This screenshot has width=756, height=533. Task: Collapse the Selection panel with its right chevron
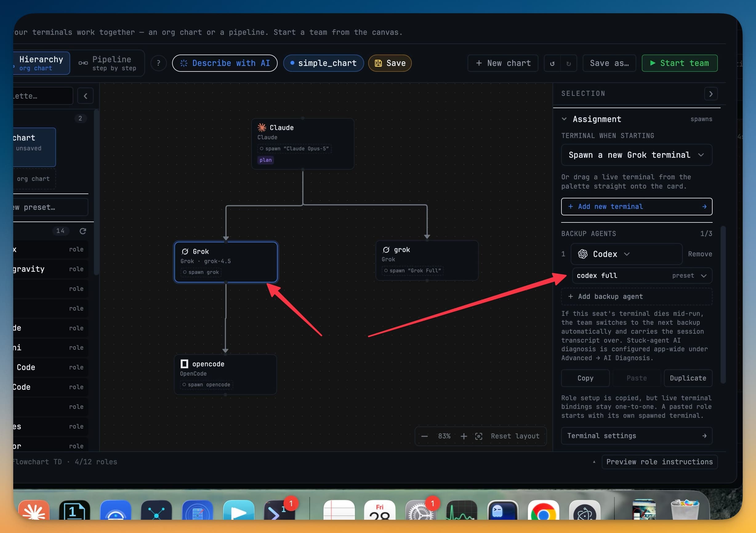(710, 94)
